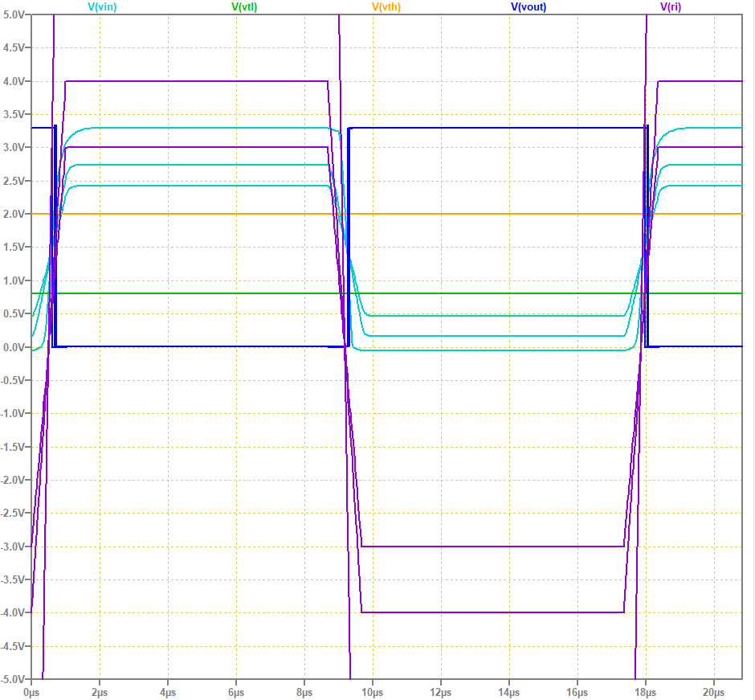Click the purple V(ri) waveform plateau at 4V
This screenshot has width=755, height=700.
[x=201, y=81]
